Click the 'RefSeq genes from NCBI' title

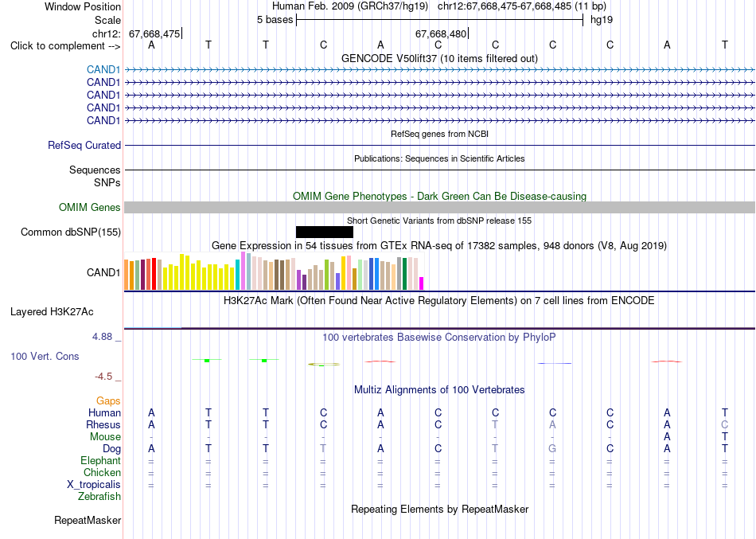click(x=439, y=134)
